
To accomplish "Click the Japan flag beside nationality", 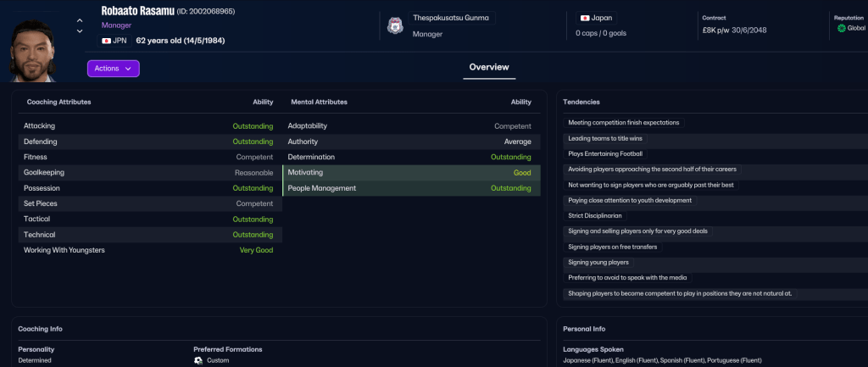I will tap(585, 18).
